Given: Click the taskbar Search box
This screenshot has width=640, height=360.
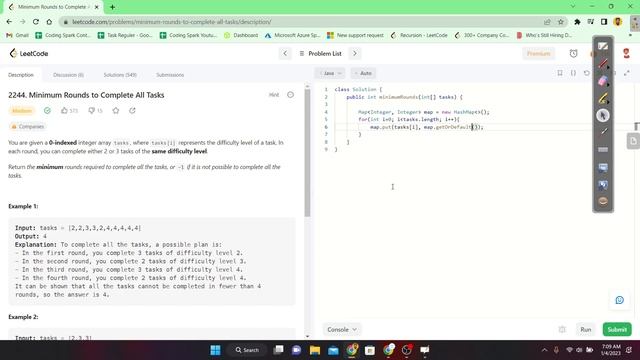Looking at the screenshot, I should click(247, 350).
